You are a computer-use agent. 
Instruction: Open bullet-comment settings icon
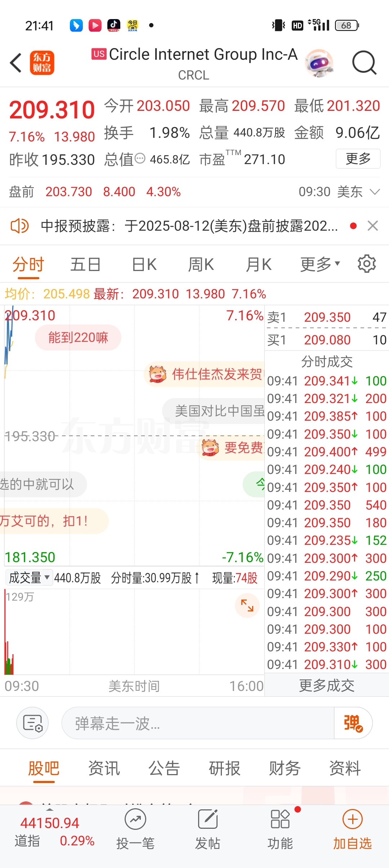[32, 723]
